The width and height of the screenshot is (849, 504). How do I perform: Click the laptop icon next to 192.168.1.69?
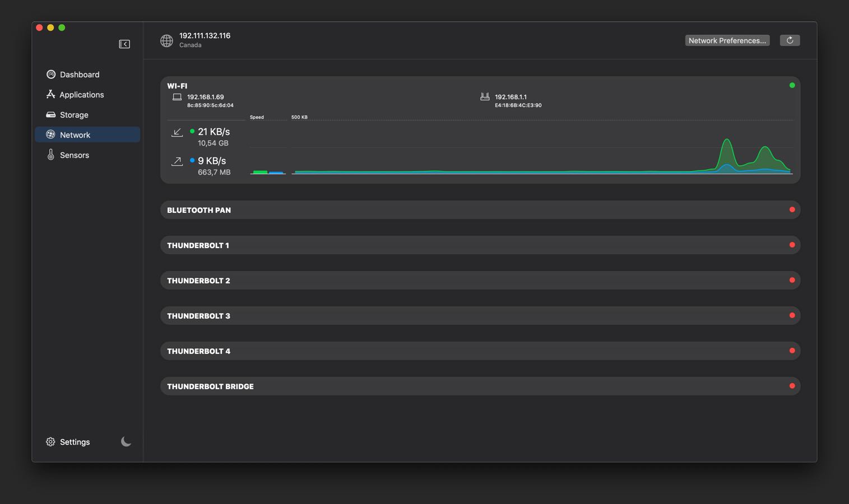pos(177,97)
